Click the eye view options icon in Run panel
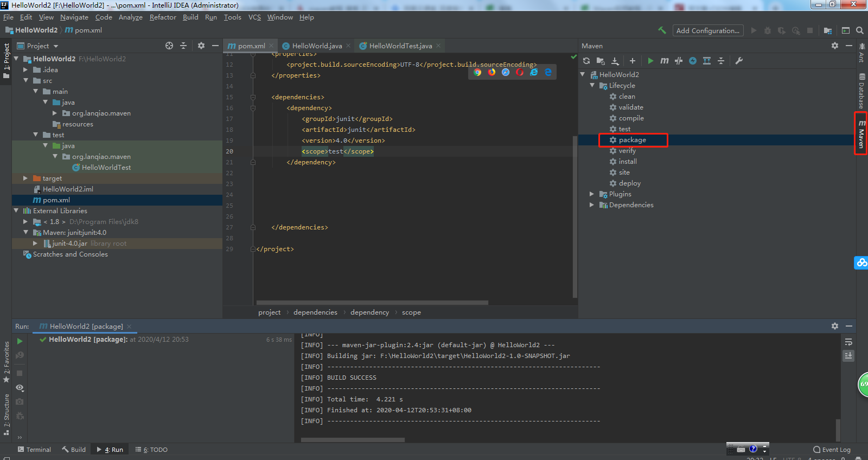868x460 pixels. point(20,387)
